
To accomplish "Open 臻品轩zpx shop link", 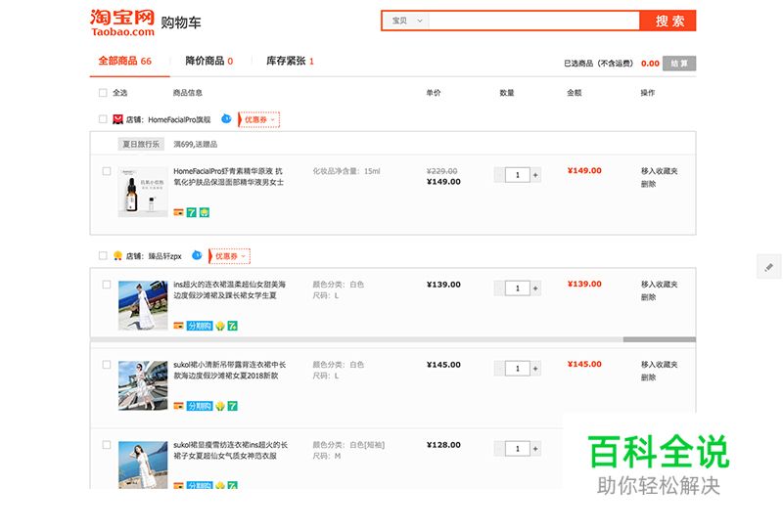I will (x=164, y=256).
